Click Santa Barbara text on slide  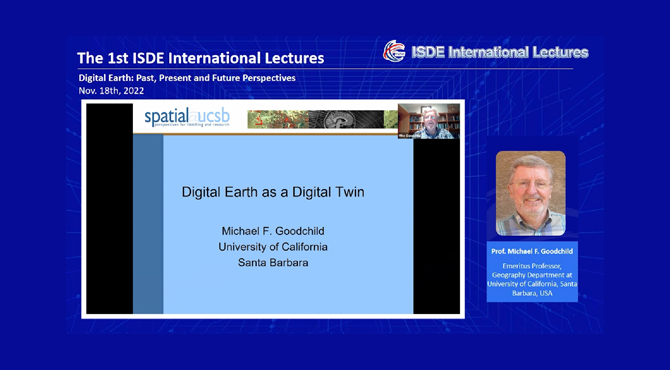tap(273, 262)
